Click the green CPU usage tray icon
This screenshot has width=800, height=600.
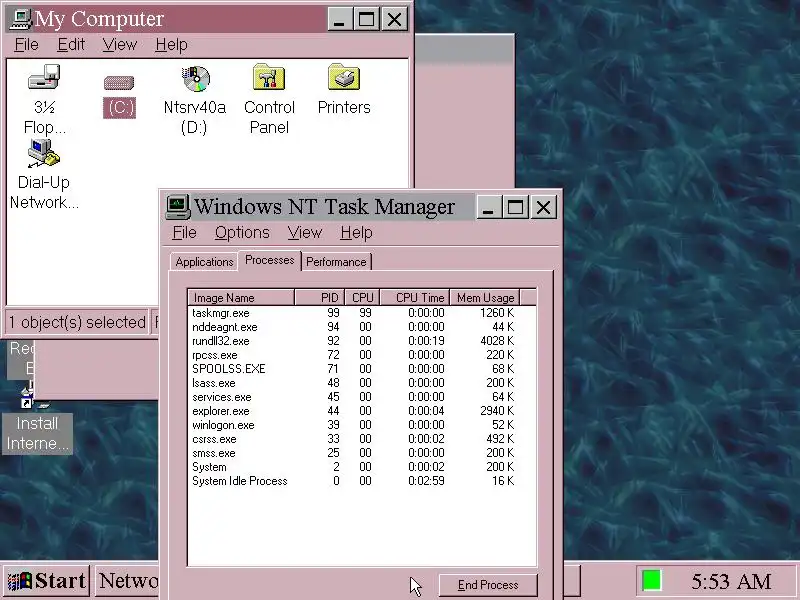(x=652, y=581)
